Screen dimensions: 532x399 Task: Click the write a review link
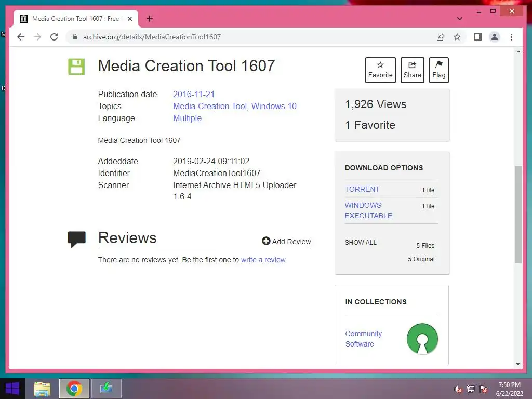(263, 260)
